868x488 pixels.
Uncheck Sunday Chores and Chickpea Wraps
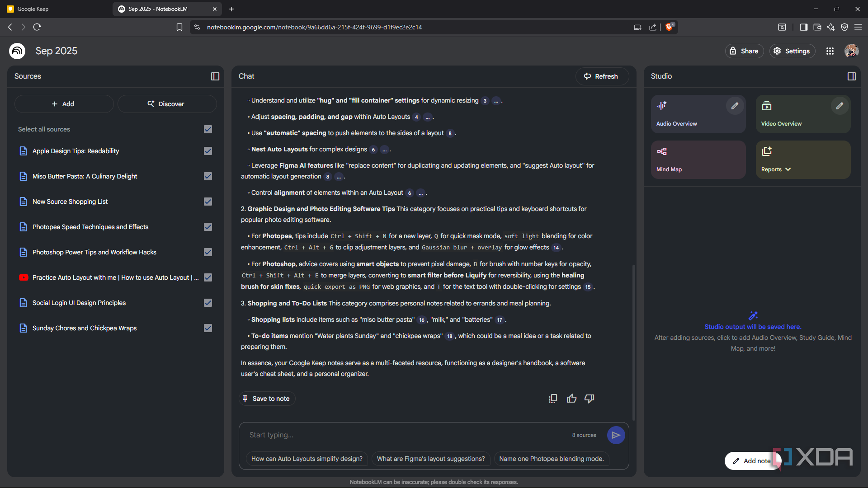click(x=208, y=328)
